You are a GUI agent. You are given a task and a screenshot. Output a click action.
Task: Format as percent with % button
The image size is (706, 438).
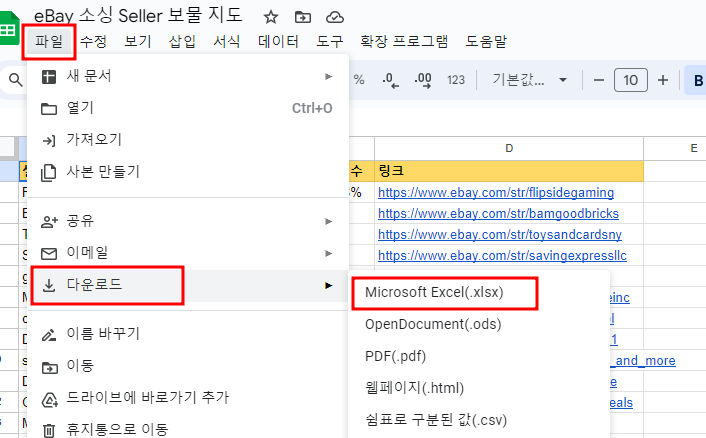pos(359,80)
